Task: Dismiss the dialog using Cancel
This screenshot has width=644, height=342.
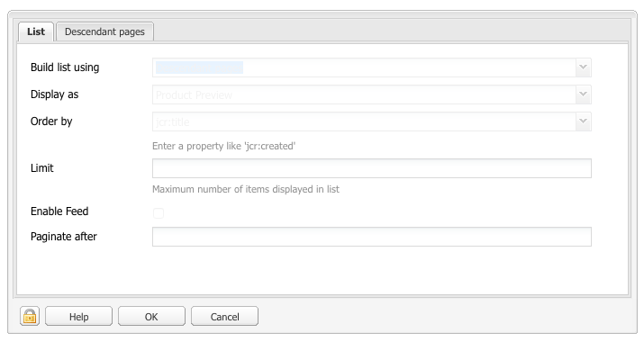Action: pos(224,317)
